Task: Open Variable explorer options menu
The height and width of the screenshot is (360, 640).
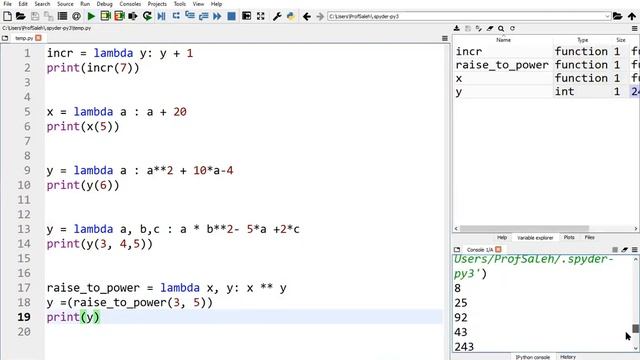Action: click(x=635, y=29)
